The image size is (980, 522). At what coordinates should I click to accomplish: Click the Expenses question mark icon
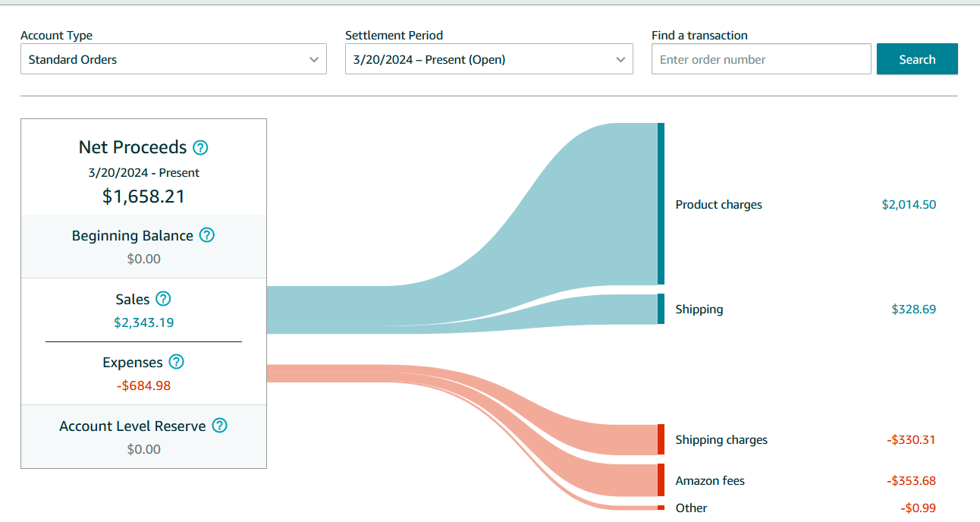(176, 362)
